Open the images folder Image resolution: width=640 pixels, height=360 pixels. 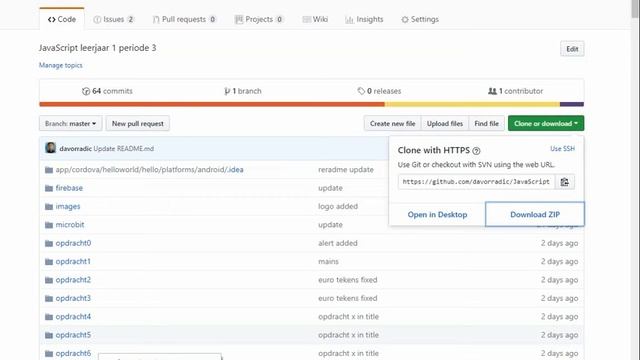point(68,207)
